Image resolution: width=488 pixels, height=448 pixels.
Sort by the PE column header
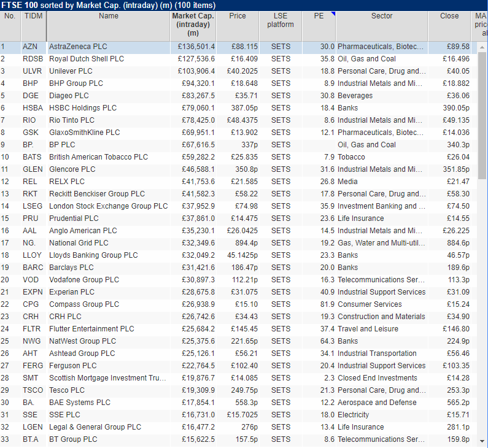pos(319,26)
